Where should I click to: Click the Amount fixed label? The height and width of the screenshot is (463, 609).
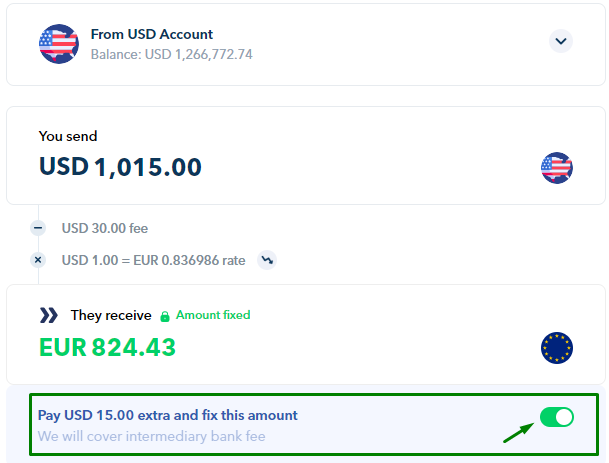[x=213, y=315]
